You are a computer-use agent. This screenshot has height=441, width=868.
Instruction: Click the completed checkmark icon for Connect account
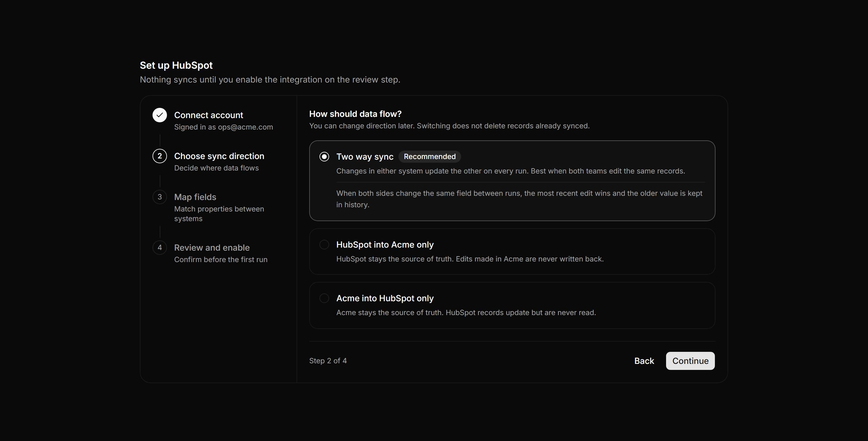coord(160,115)
